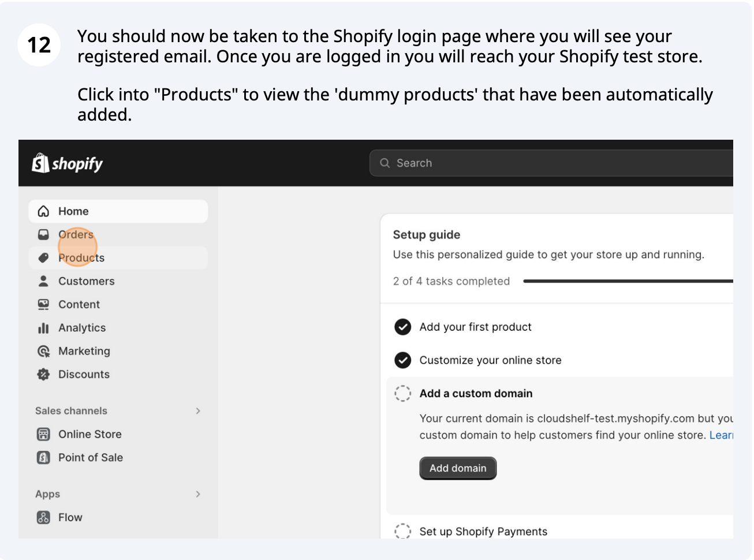Click the Flow app icon

(43, 517)
